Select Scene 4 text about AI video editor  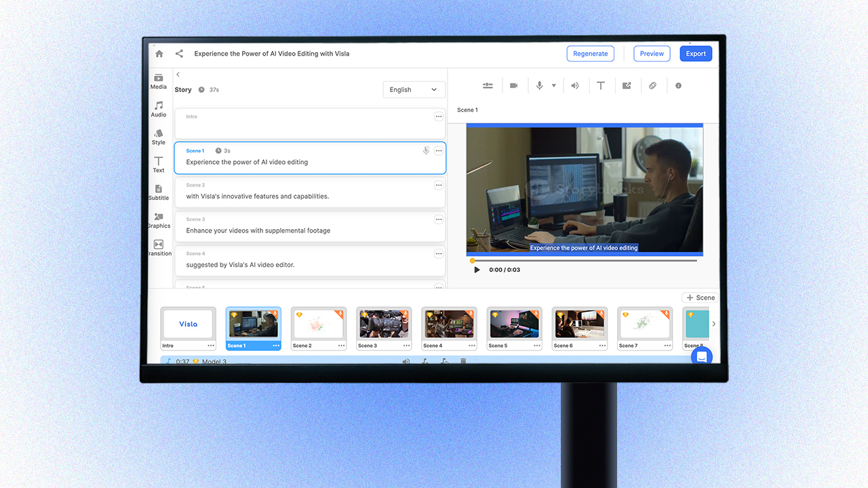click(240, 265)
